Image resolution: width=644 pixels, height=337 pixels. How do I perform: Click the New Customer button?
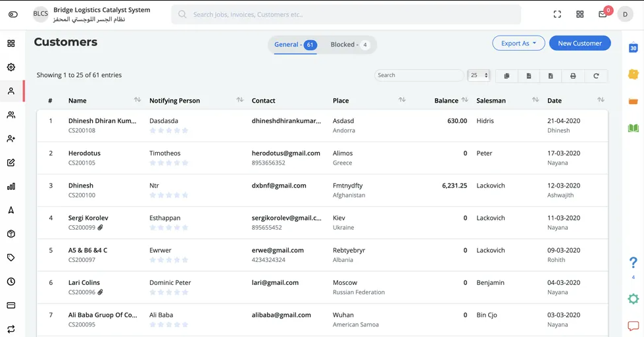[x=580, y=43]
